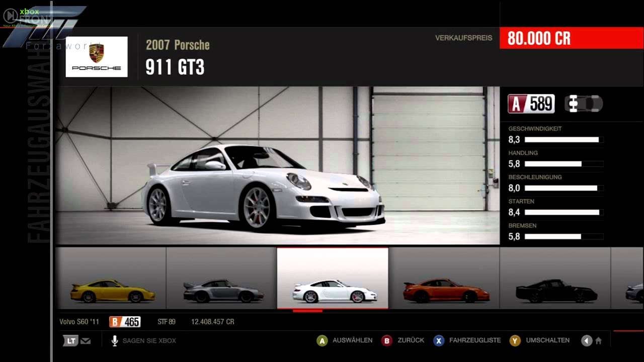Click the Geschwindigkeit stat bar

tap(563, 140)
